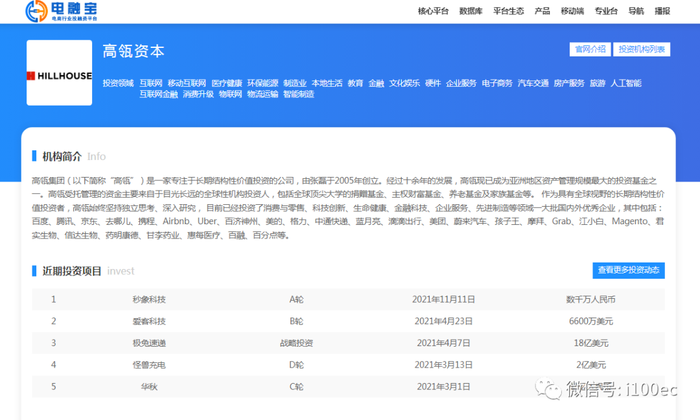Click the 电融宝 site logo

pyautogui.click(x=61, y=11)
